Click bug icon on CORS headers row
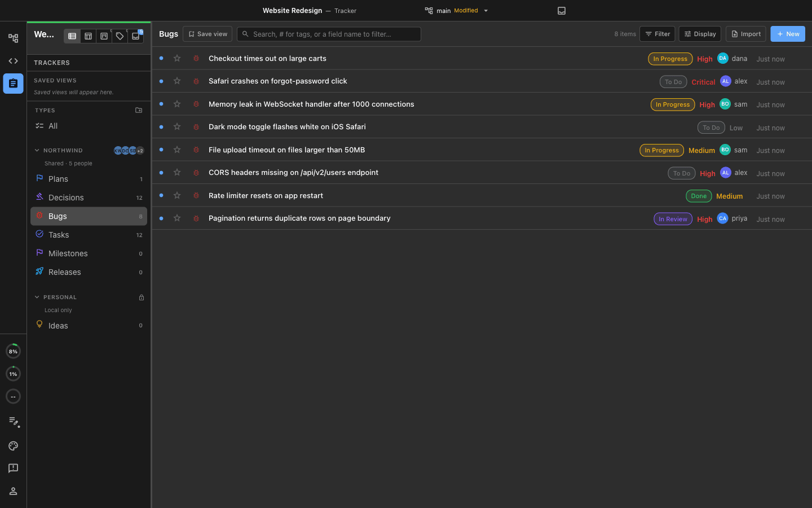 [196, 173]
